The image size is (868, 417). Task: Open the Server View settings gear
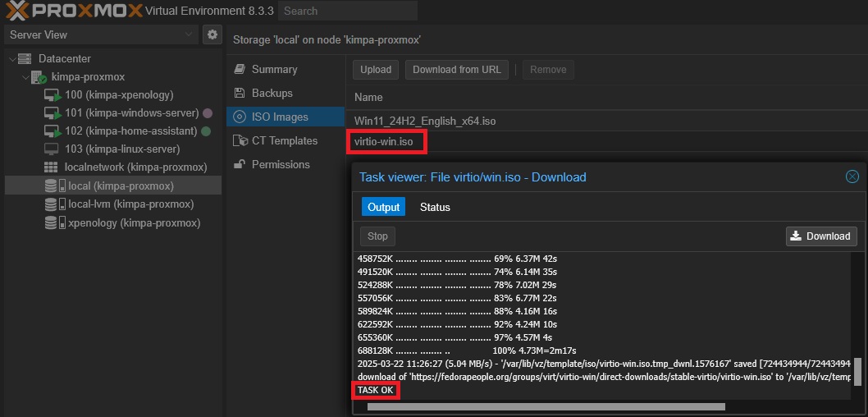[212, 34]
